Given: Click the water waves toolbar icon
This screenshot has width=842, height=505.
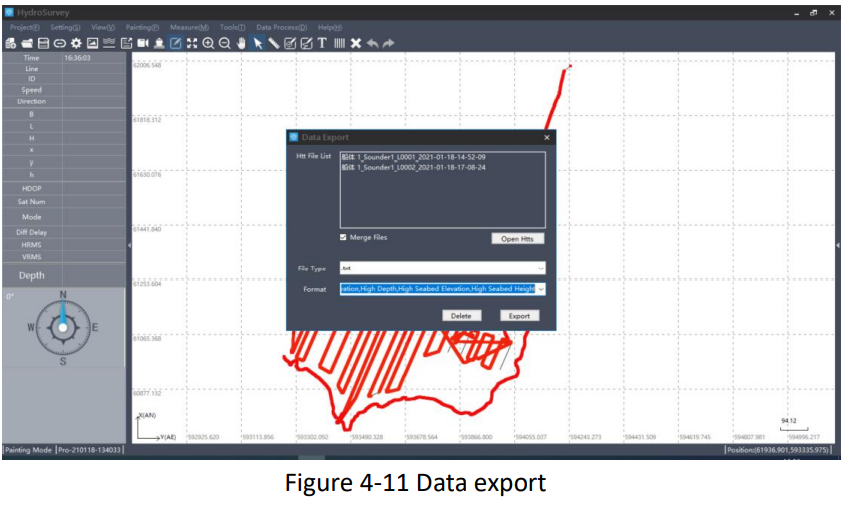Looking at the screenshot, I should click(x=109, y=44).
